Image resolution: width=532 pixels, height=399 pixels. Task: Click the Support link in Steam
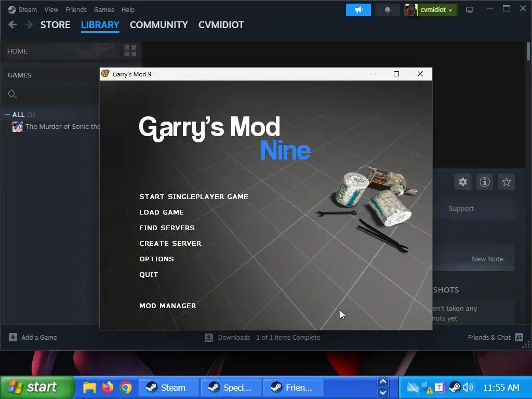click(x=461, y=209)
